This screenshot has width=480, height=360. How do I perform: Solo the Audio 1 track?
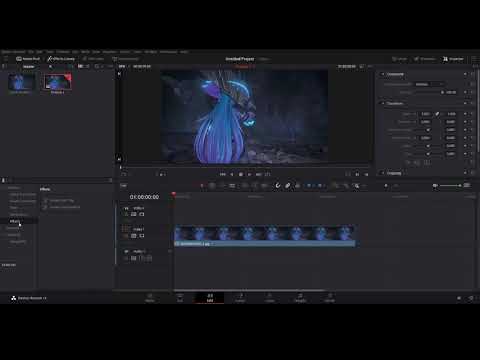pyautogui.click(x=141, y=258)
